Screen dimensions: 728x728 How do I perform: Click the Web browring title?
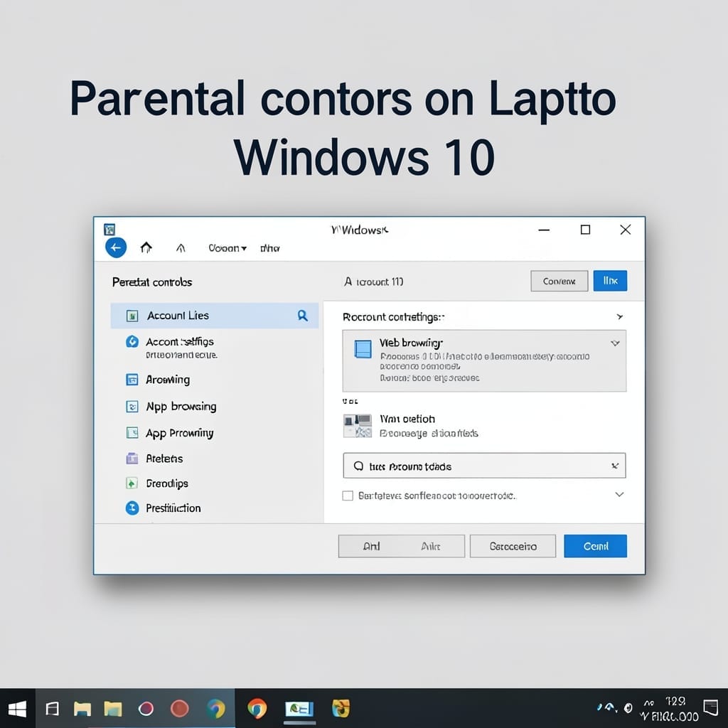pos(411,343)
